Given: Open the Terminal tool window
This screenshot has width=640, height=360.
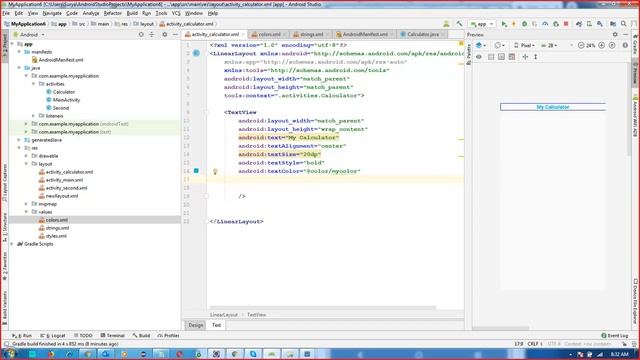Looking at the screenshot, I should coord(113,336).
